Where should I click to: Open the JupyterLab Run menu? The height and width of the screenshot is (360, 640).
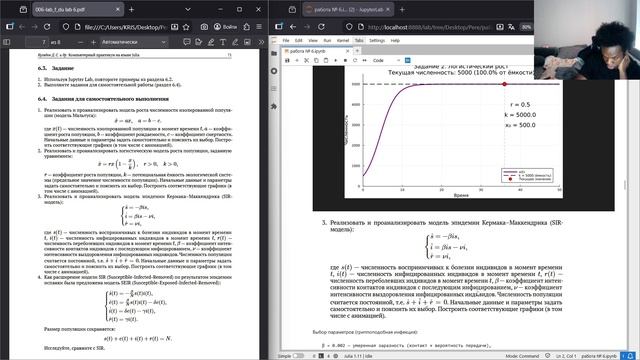pyautogui.click(x=327, y=40)
